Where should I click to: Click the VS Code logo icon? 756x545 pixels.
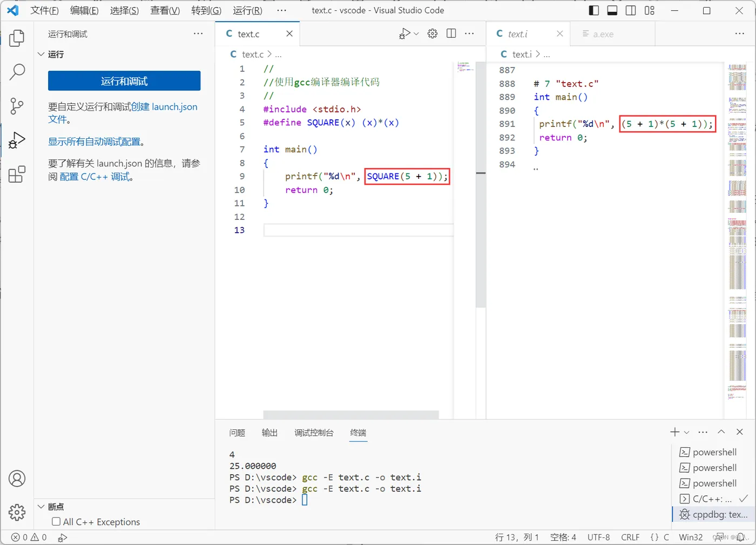[12, 10]
